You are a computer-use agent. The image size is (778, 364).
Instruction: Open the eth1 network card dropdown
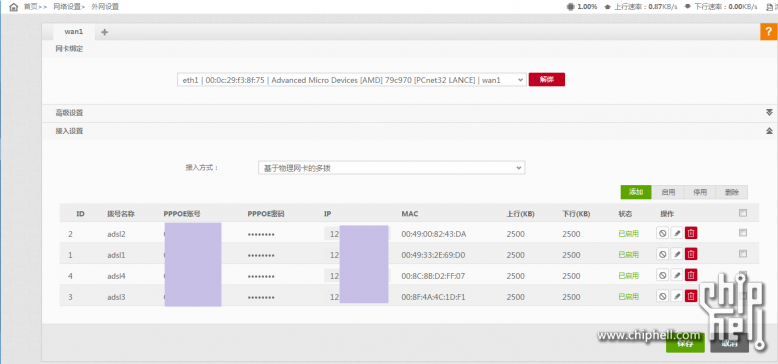[x=351, y=80]
